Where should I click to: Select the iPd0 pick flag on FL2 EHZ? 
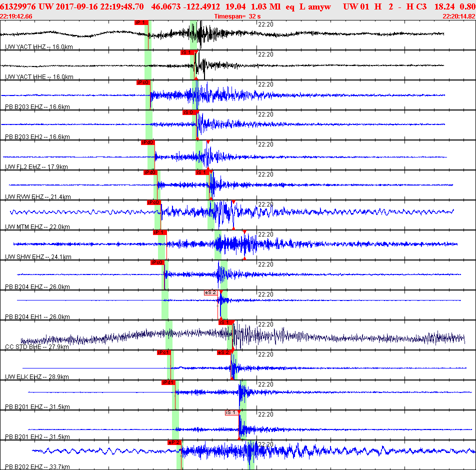pyautogui.click(x=148, y=142)
